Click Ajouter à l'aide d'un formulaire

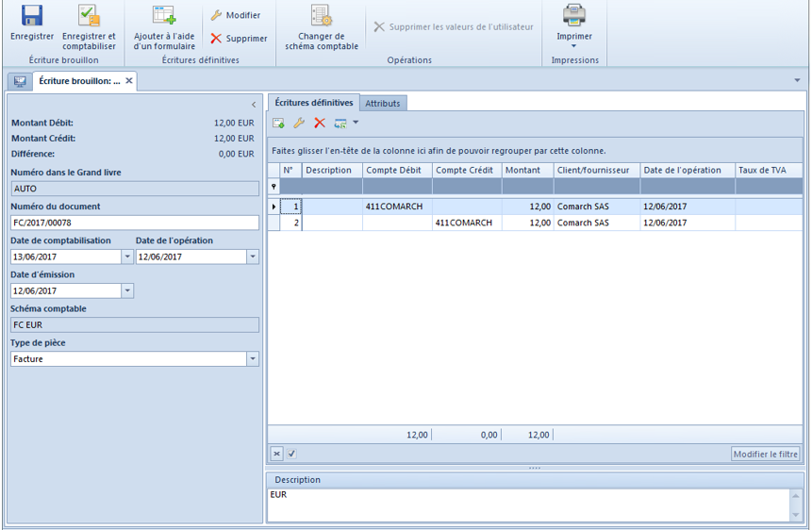(164, 27)
